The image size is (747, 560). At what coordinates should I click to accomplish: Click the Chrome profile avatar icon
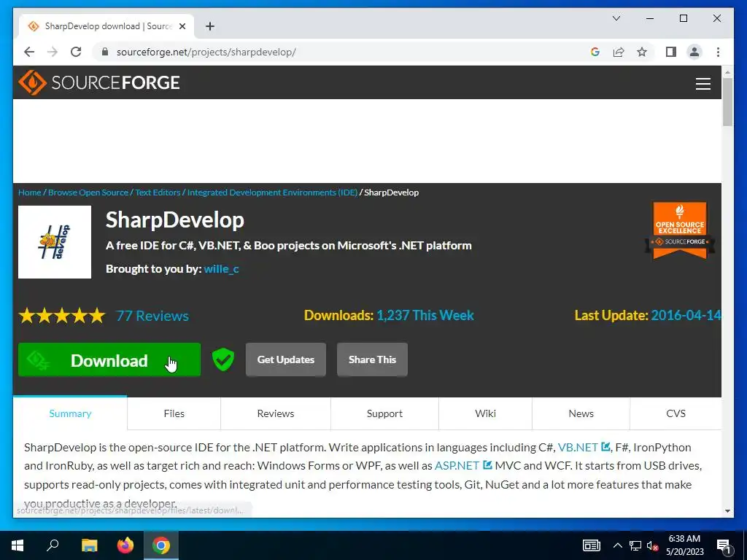coord(694,52)
